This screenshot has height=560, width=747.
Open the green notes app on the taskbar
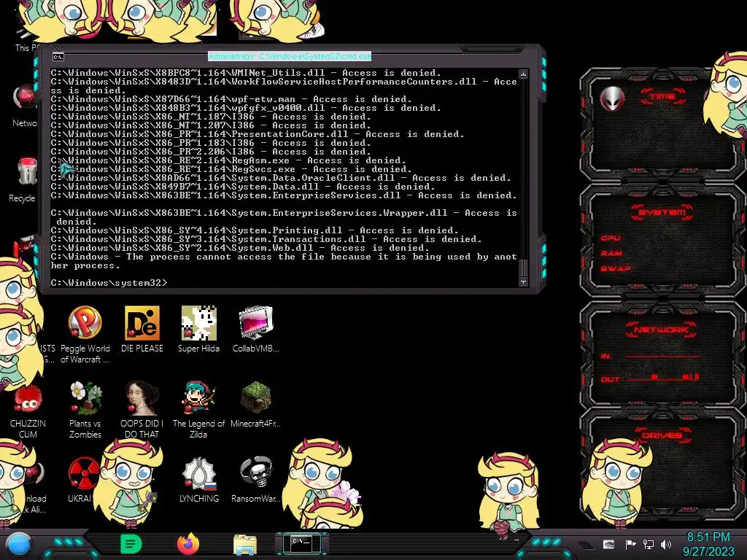(131, 544)
